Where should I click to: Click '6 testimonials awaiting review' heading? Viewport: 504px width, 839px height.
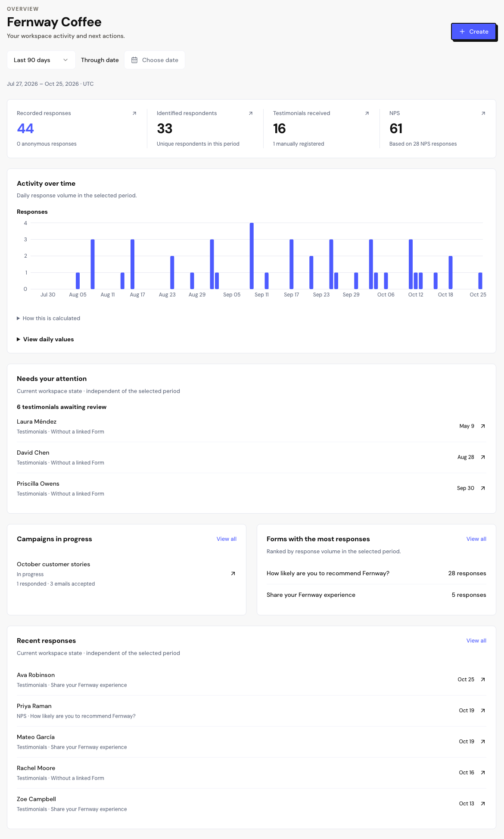tap(62, 407)
